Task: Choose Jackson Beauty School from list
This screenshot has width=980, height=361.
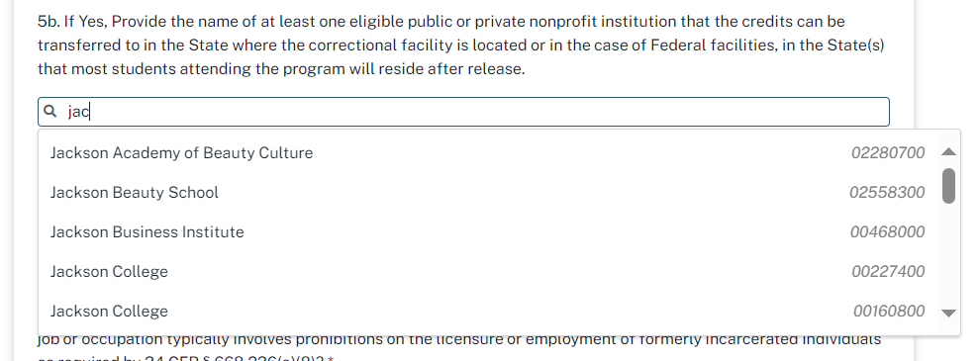Action: (487, 192)
